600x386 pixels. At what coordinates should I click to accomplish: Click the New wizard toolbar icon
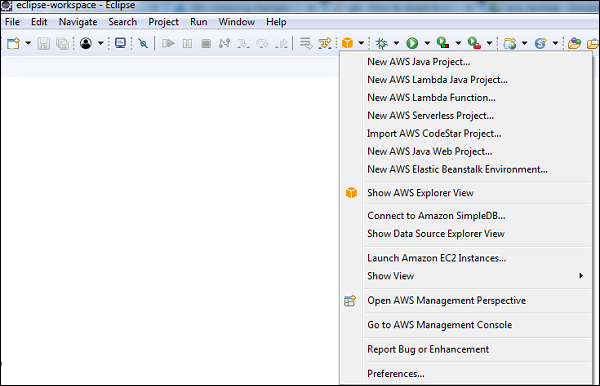click(x=13, y=43)
